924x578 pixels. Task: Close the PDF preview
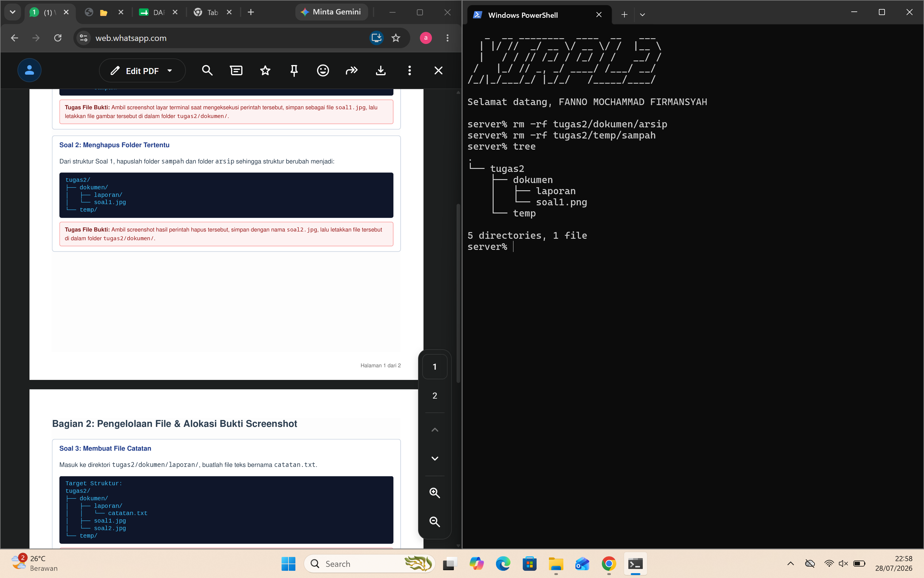(438, 70)
